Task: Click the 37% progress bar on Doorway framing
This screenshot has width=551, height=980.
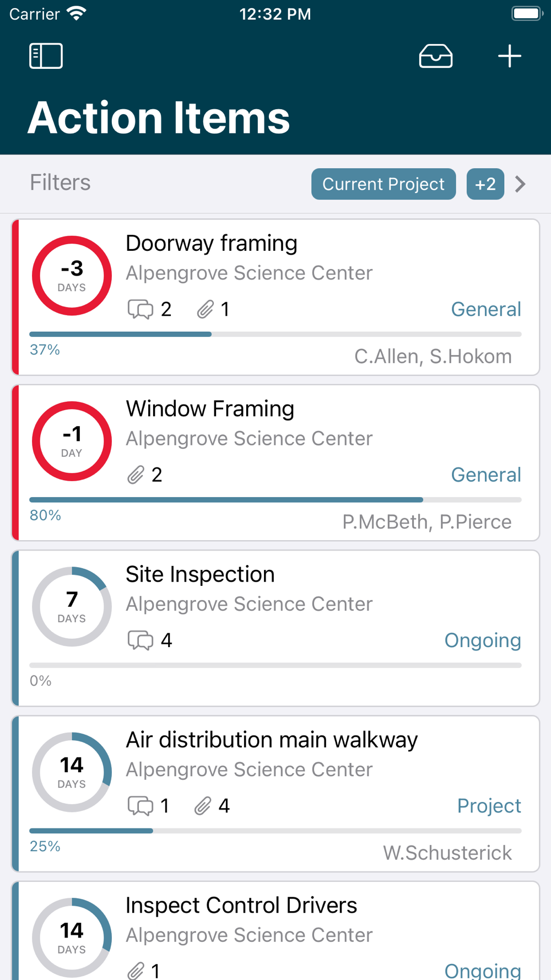Action: 275,334
